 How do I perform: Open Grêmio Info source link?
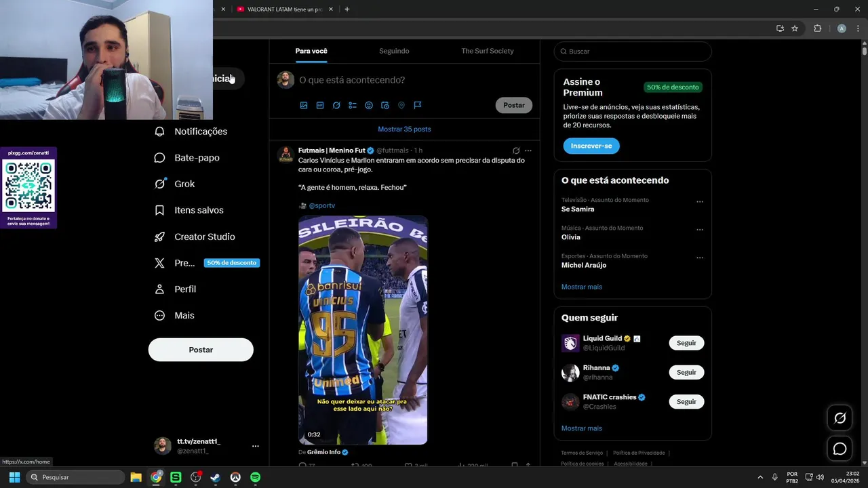(324, 452)
